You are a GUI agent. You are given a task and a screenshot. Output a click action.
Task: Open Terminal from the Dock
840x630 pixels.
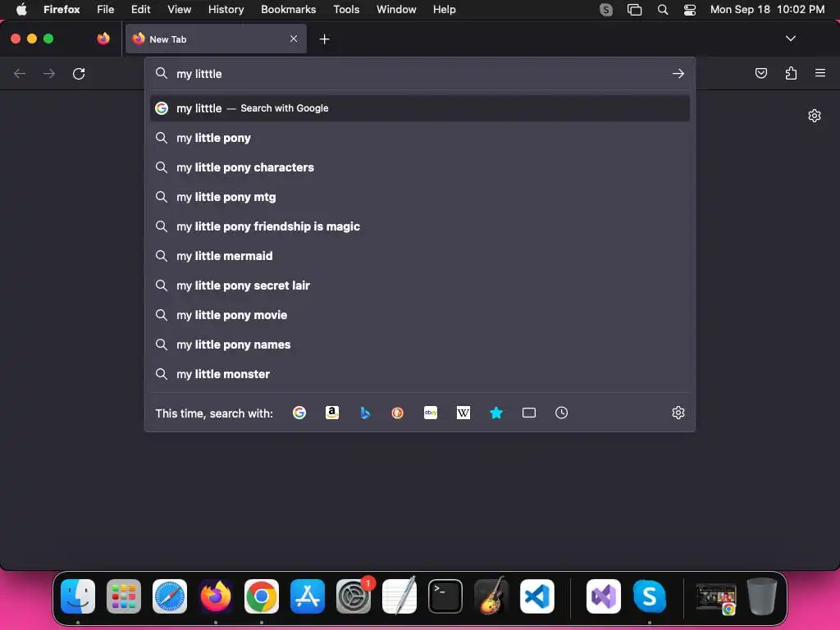(x=445, y=596)
